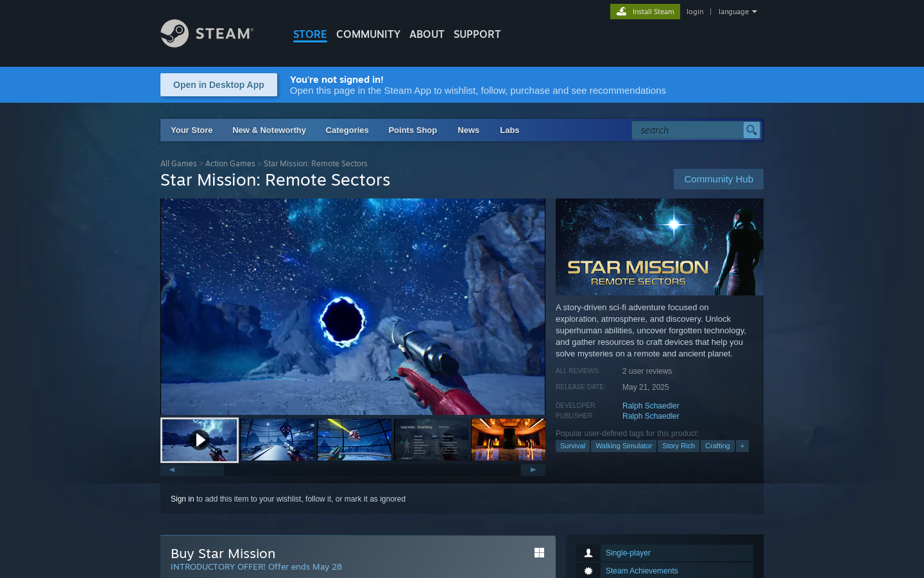Click the login link
Image resolution: width=924 pixels, height=578 pixels.
pyautogui.click(x=695, y=12)
